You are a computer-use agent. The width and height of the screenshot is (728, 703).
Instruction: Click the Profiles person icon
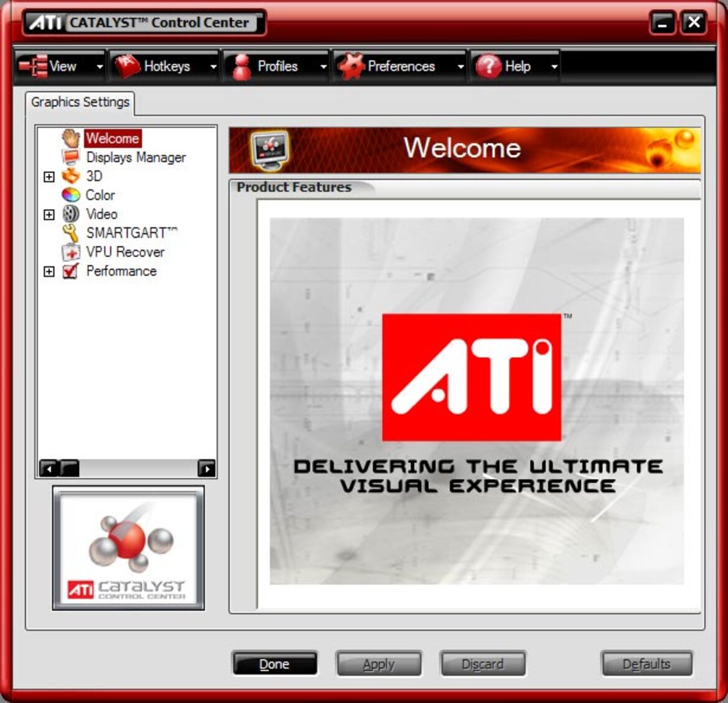241,67
